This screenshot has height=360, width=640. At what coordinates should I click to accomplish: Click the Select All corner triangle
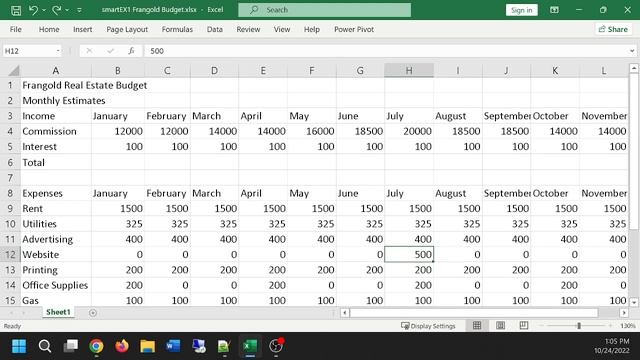point(13,71)
